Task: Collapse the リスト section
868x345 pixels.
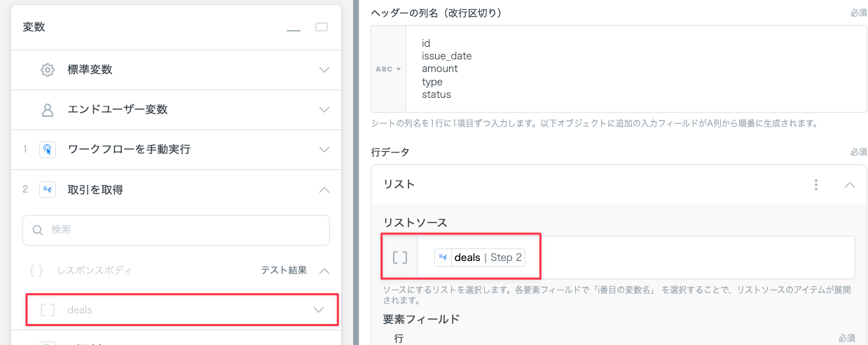Action: point(849,185)
